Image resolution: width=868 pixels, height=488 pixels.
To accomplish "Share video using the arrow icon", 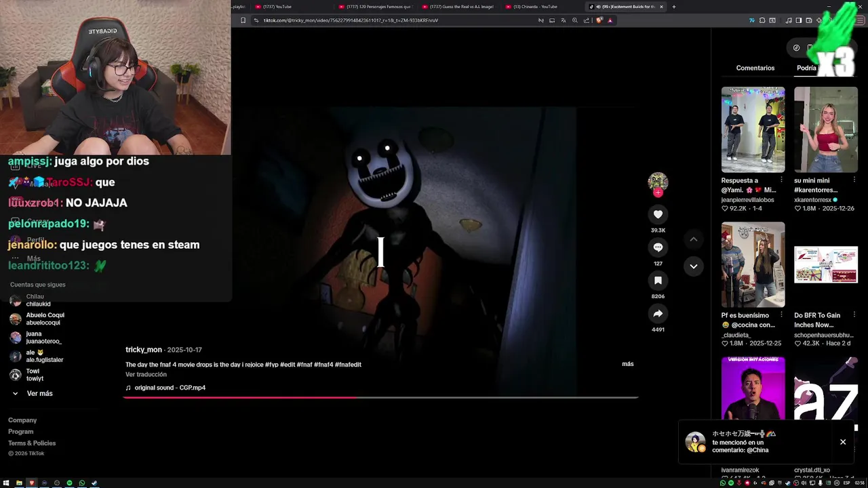I will click(x=658, y=314).
